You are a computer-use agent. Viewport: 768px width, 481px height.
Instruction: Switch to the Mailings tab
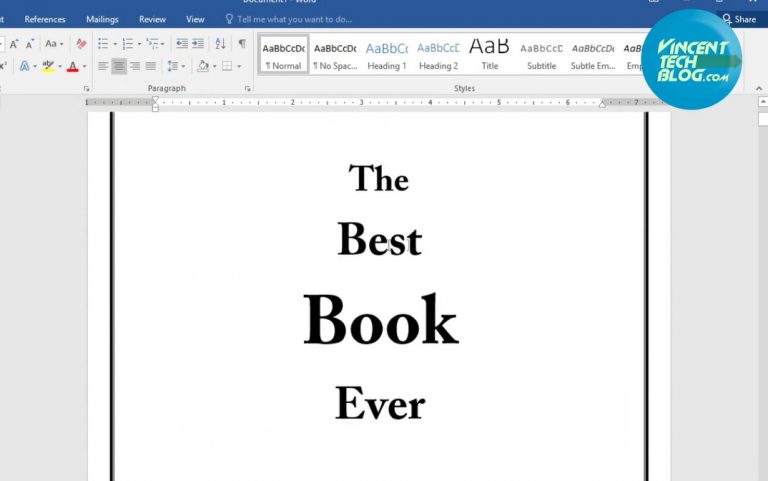click(x=102, y=19)
